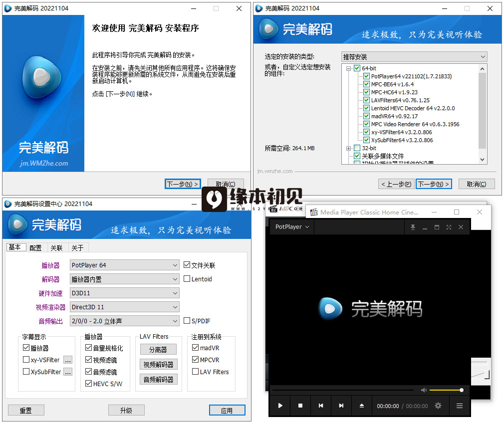Click the Media Player Classic title icon
504x424 pixels.
[x=314, y=212]
